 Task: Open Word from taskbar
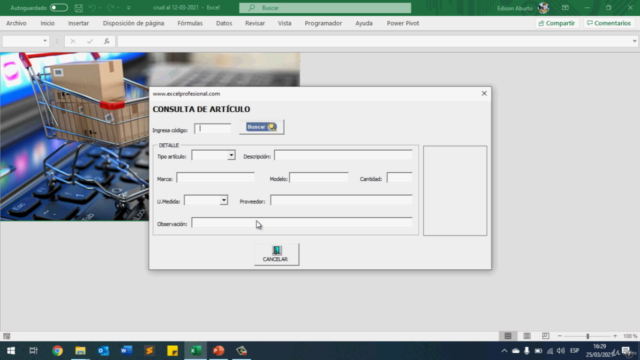127,351
